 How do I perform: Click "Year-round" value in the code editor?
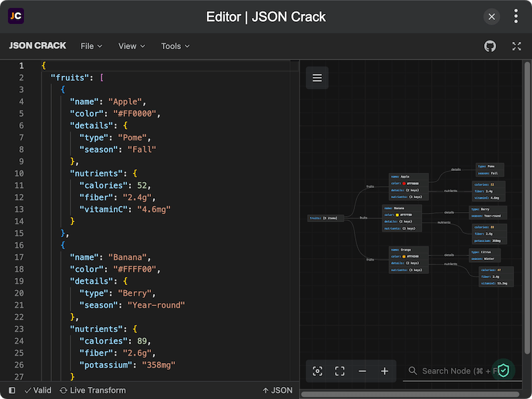tap(156, 305)
